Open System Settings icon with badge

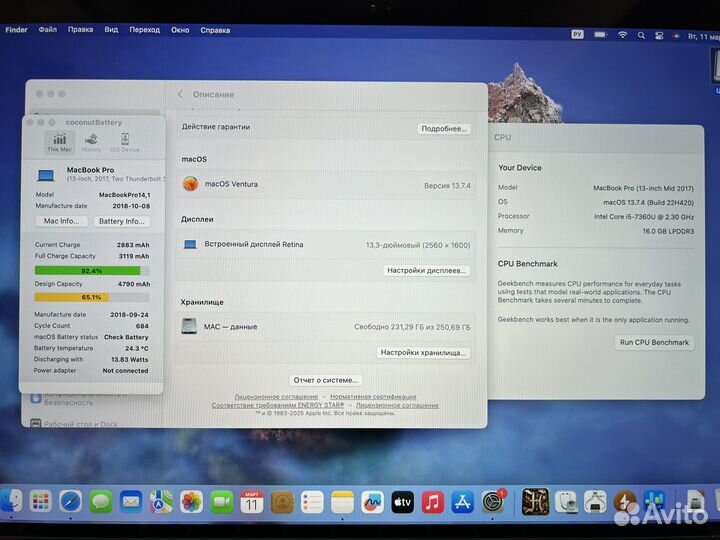pyautogui.click(x=493, y=502)
